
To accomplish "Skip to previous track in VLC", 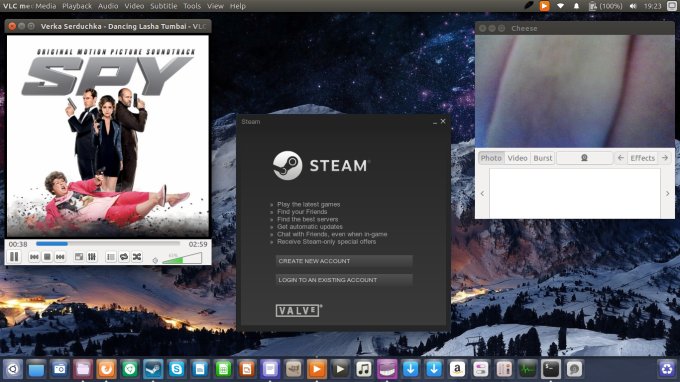I will (34, 257).
